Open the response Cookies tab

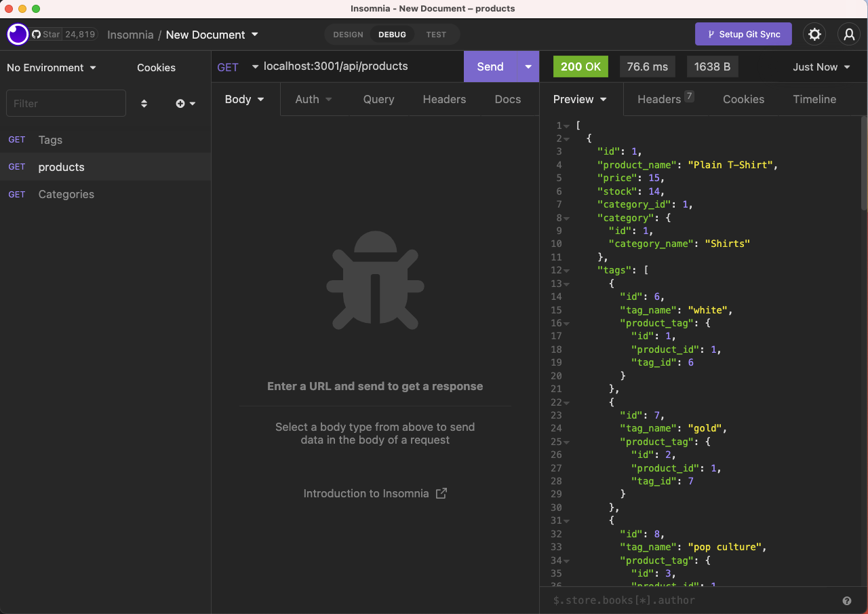743,99
